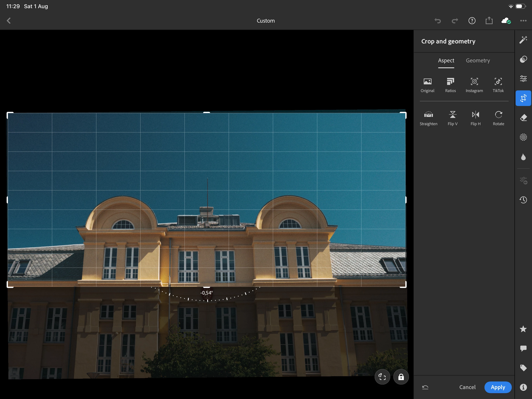
Task: Switch to the Geometry tab
Action: click(478, 61)
